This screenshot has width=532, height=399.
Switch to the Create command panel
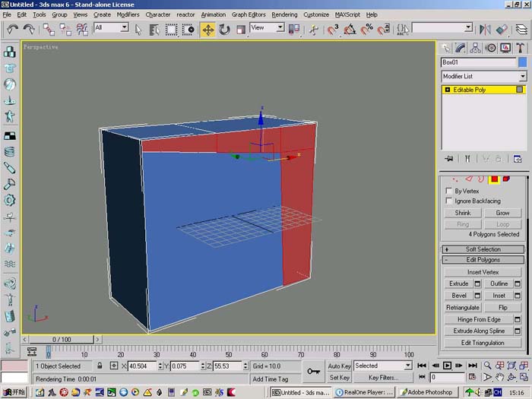coord(445,48)
